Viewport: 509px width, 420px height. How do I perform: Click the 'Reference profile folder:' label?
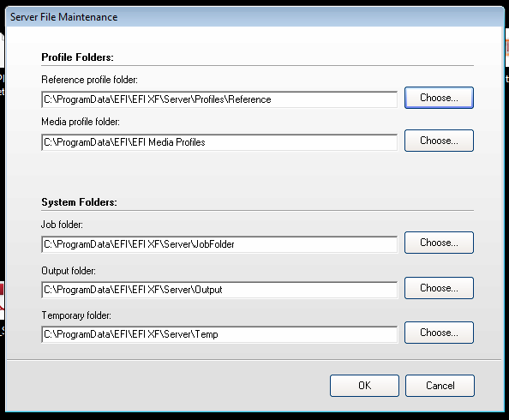pos(90,80)
